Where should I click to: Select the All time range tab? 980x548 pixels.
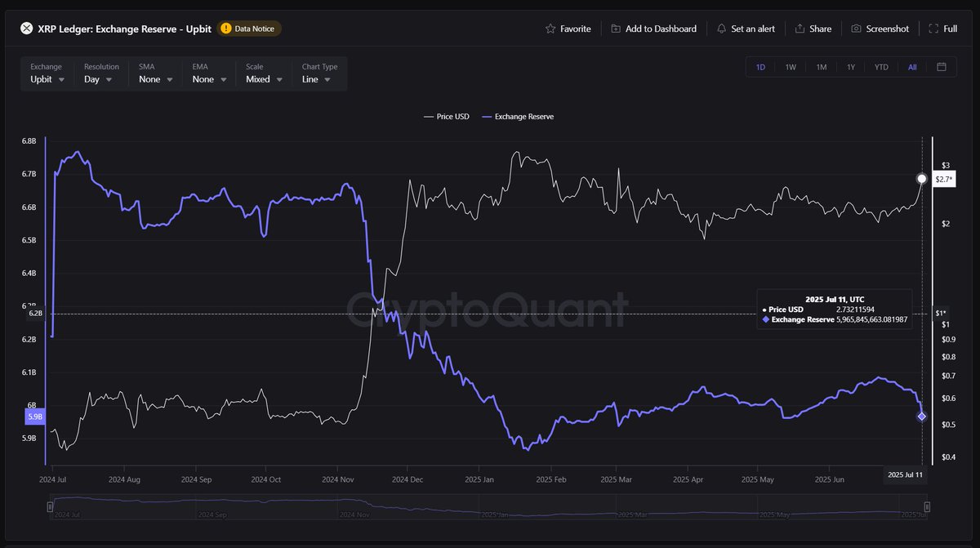click(912, 67)
